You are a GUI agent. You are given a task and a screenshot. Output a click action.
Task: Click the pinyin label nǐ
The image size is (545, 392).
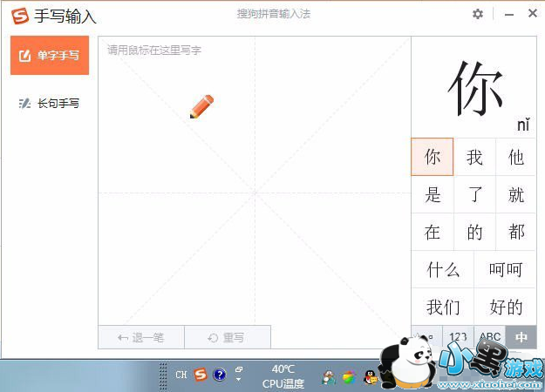(523, 125)
